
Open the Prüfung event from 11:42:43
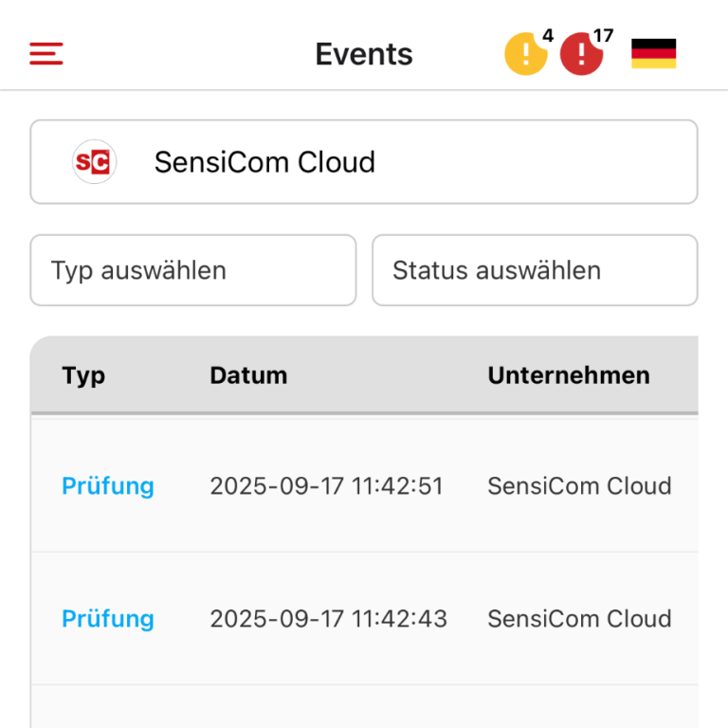[x=108, y=619]
